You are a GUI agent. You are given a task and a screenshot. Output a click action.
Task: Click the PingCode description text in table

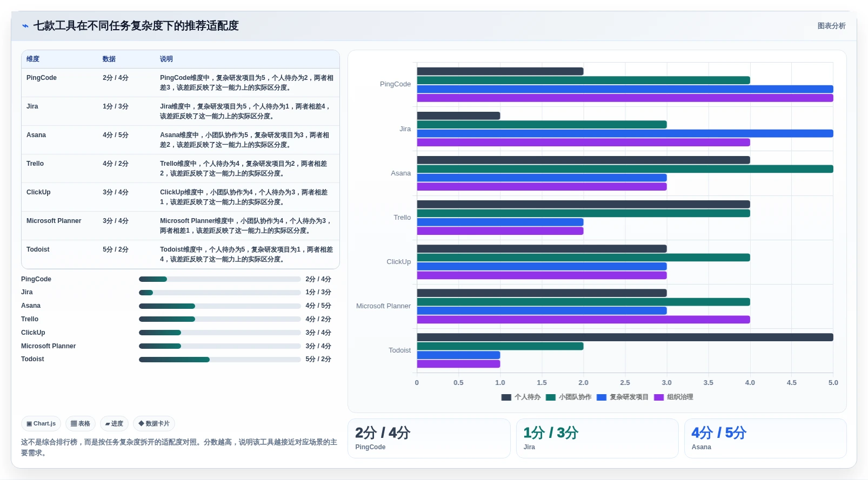point(246,83)
